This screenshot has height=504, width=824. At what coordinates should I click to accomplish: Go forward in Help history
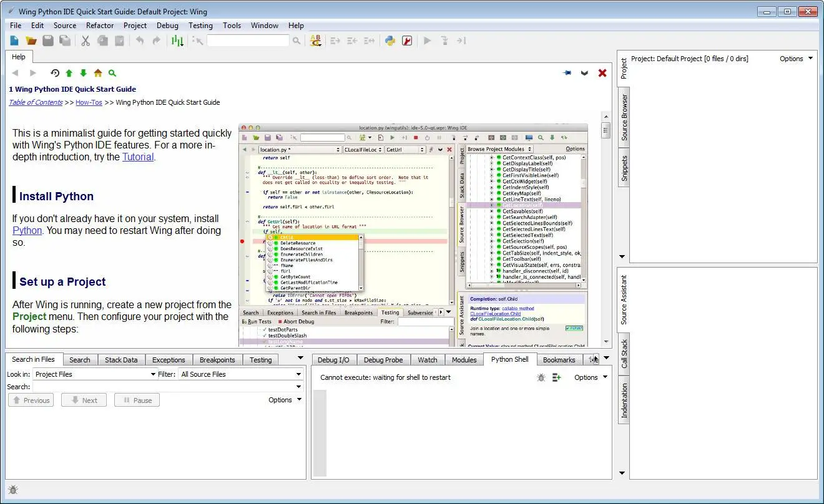[x=33, y=73]
